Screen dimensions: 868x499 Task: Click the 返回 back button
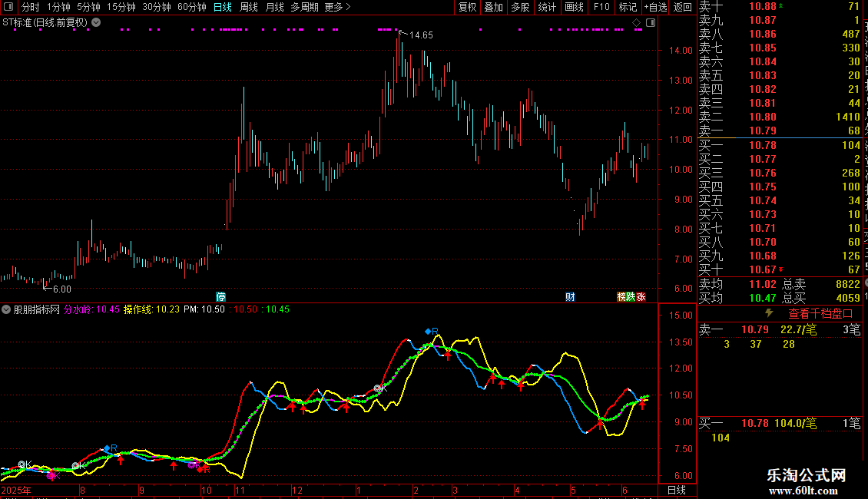tap(683, 7)
